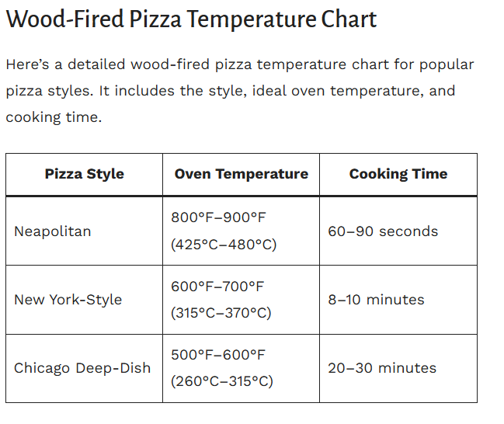Viewport: 504px width, 424px height.
Task: Click the 260°C–315°C temperature text
Action: [222, 381]
